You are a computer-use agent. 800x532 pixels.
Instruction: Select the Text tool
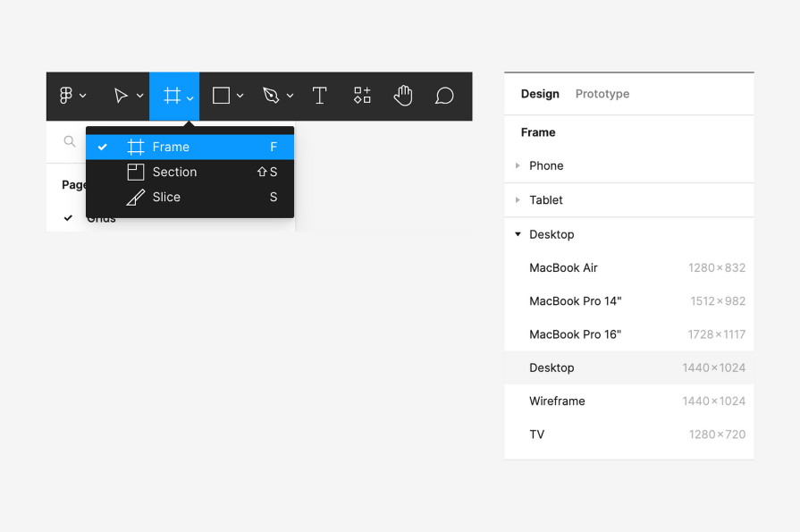(x=319, y=95)
